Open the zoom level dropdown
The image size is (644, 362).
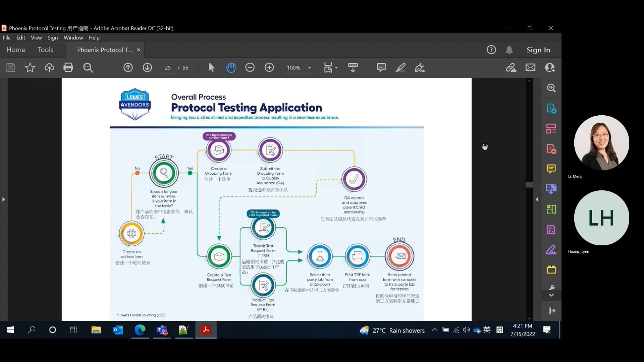coord(309,68)
